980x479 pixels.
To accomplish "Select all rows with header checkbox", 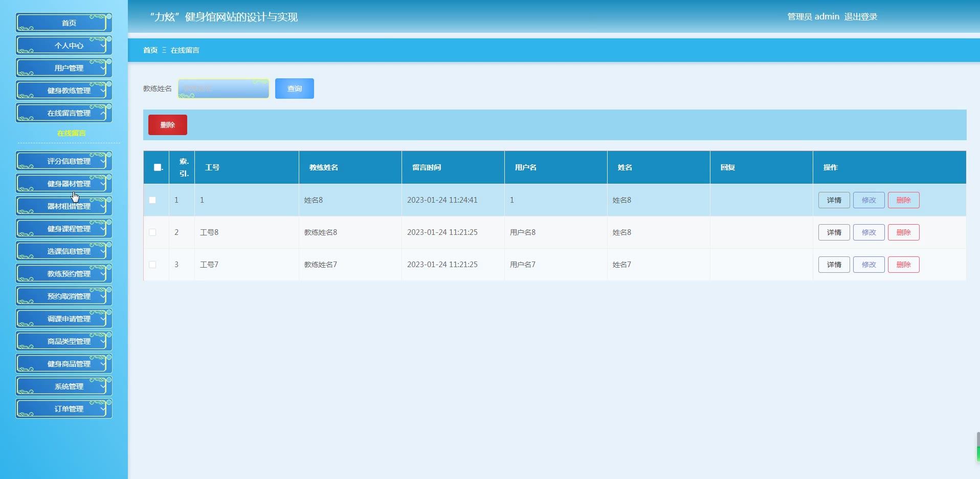I will (x=158, y=167).
